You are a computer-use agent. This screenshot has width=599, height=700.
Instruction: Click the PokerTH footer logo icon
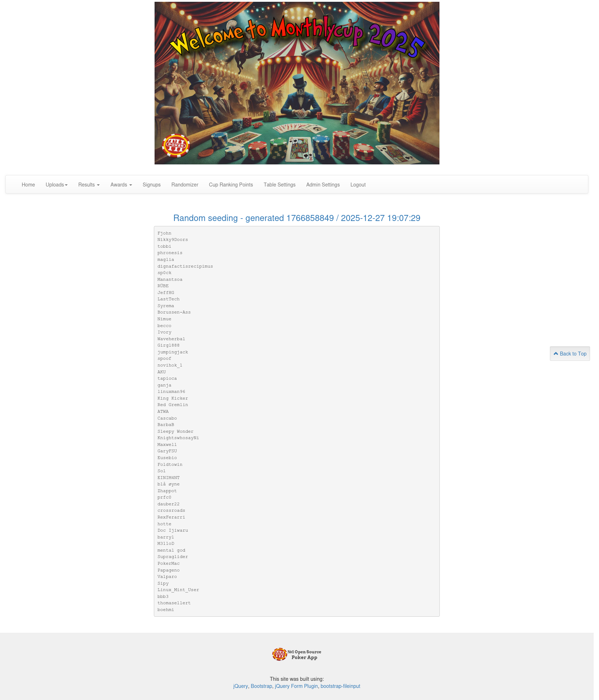[280, 654]
